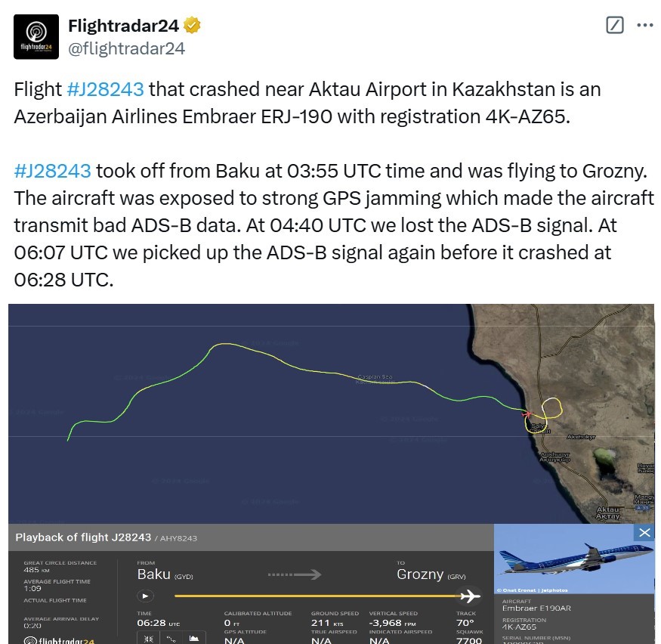Toggle the center-map view icon
The image size is (661, 644).
click(x=149, y=639)
